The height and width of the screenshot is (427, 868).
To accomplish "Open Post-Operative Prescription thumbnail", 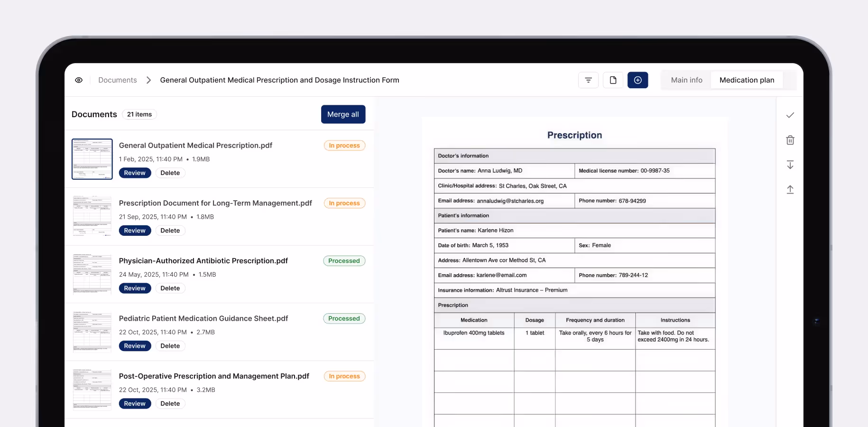I will point(92,390).
